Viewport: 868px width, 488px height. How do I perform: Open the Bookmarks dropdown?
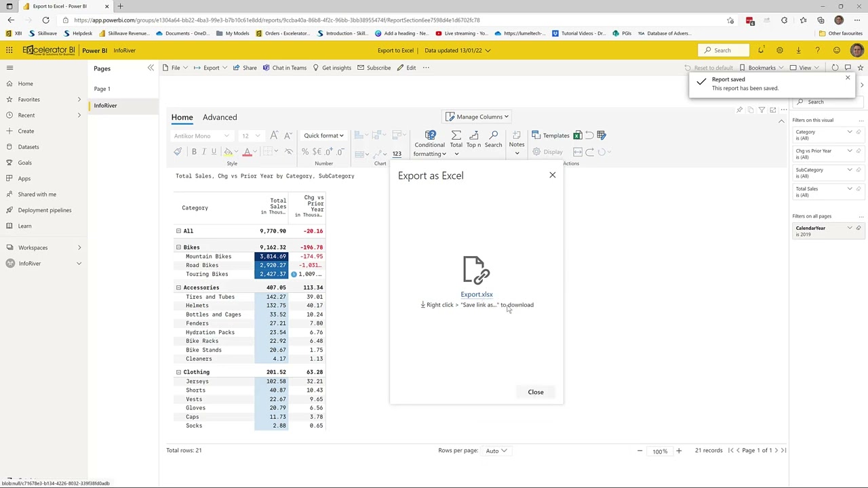(x=762, y=68)
